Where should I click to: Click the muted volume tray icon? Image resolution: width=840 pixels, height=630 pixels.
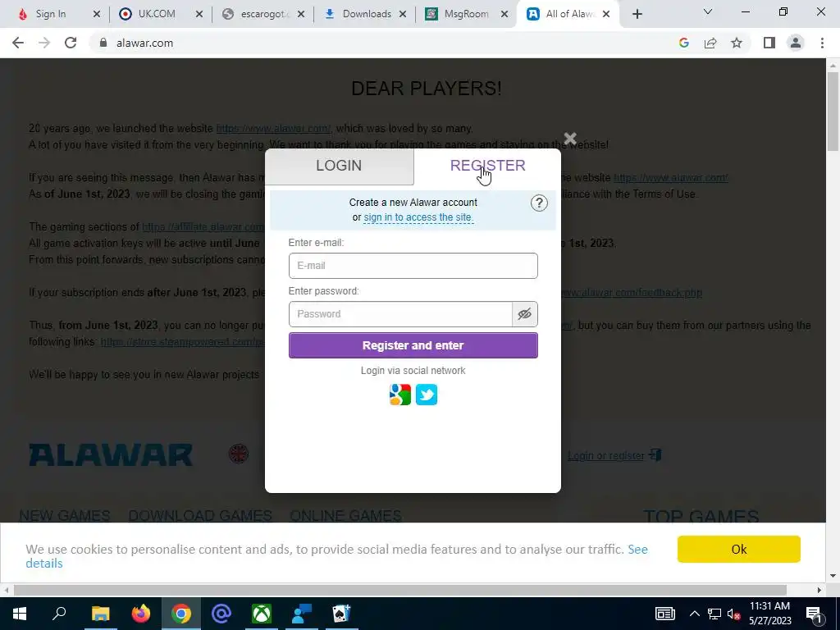pos(733,614)
